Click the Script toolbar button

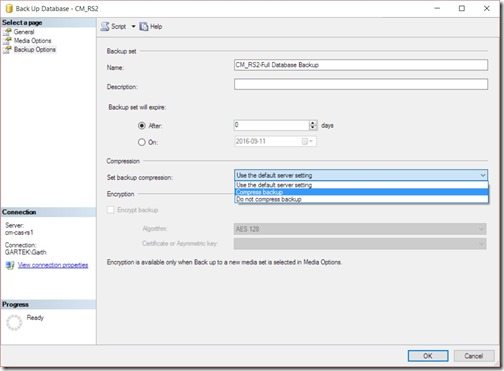(x=114, y=26)
